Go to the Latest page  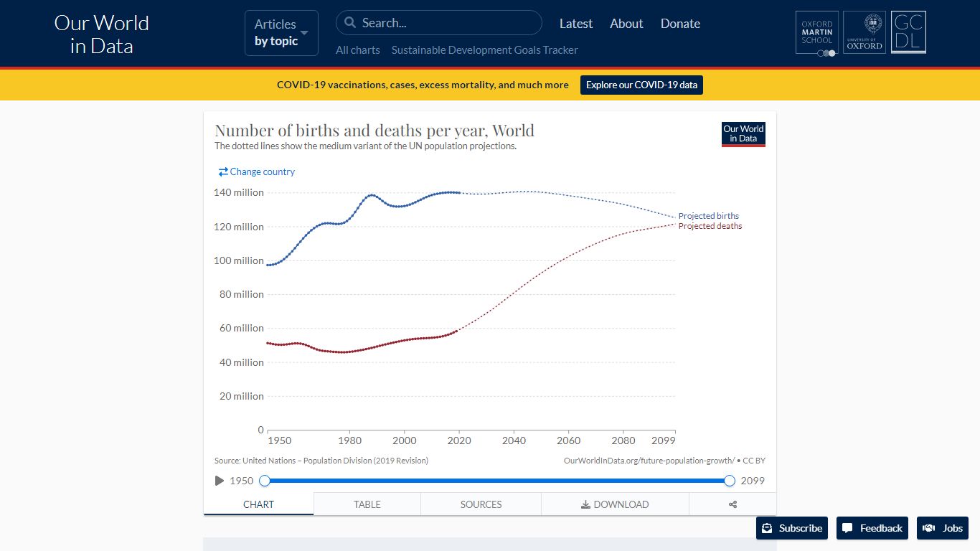pos(576,24)
